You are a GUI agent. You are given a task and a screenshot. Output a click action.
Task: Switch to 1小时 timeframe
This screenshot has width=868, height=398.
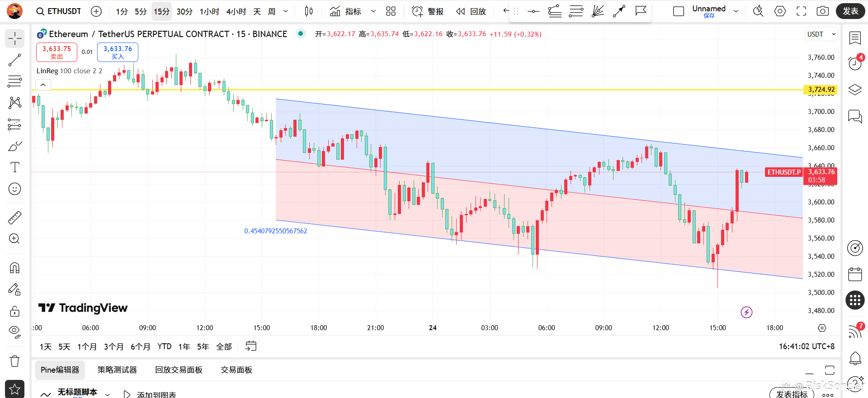(209, 11)
